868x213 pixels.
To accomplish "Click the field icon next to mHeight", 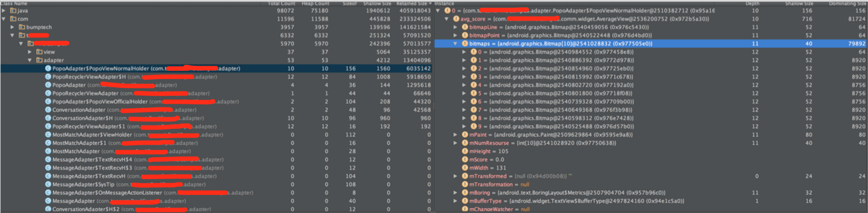I will [x=465, y=151].
